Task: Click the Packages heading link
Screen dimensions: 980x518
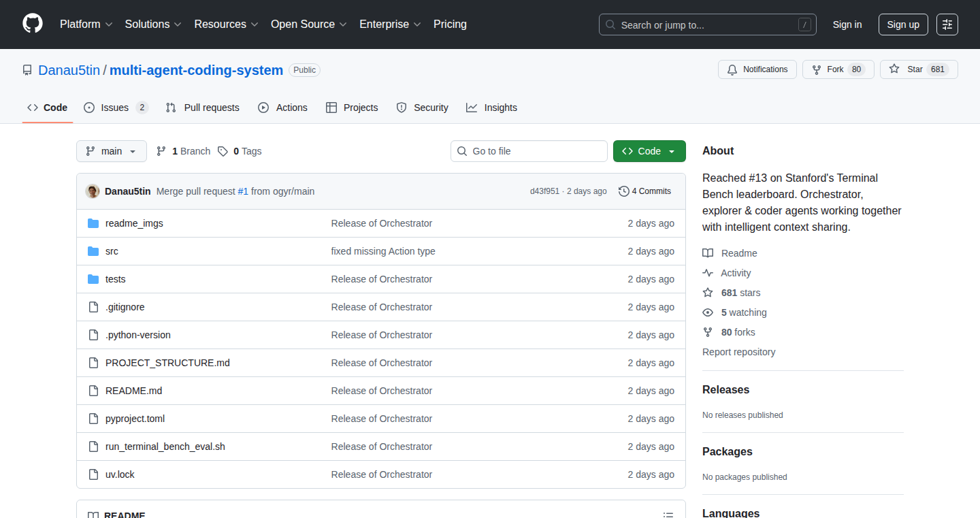Action: click(x=728, y=452)
